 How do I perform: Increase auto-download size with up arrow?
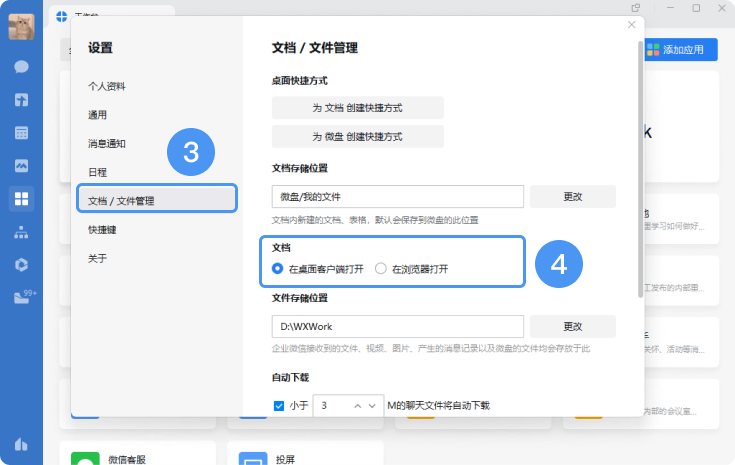point(358,406)
